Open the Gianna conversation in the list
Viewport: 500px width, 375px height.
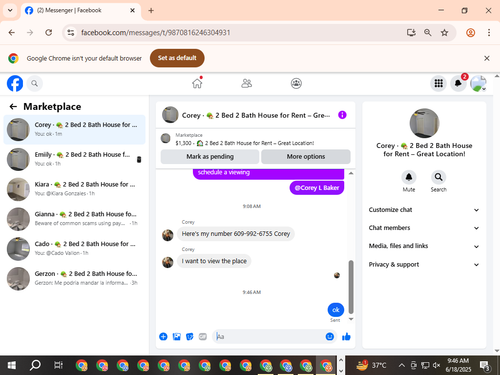(74, 219)
